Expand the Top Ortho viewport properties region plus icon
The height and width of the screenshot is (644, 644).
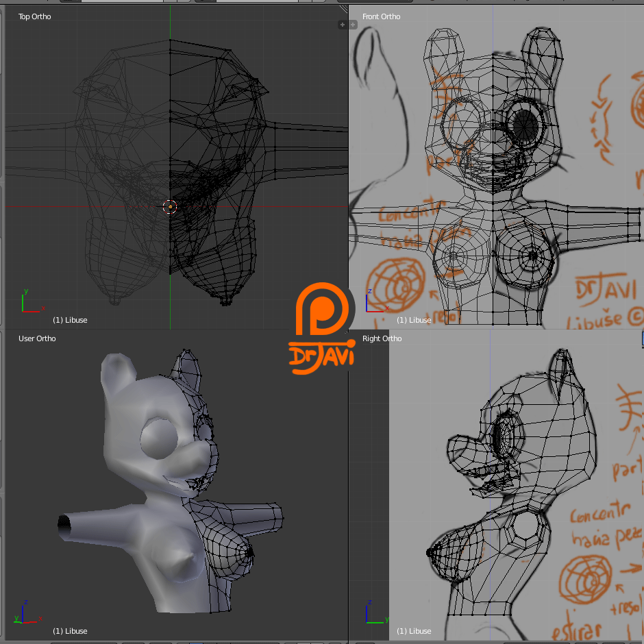coord(342,25)
